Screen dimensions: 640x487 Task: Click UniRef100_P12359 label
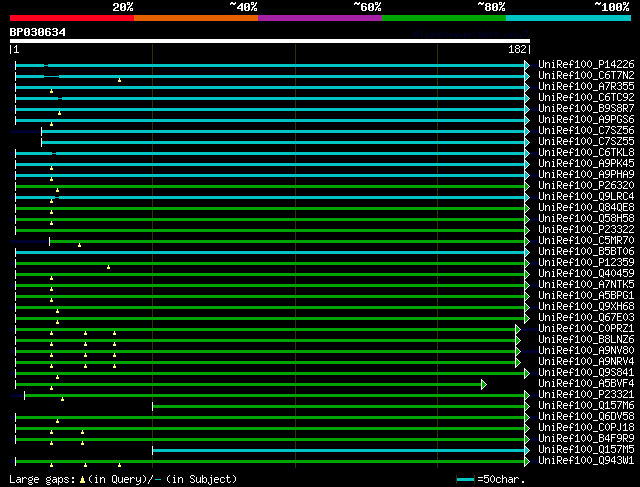click(x=586, y=263)
